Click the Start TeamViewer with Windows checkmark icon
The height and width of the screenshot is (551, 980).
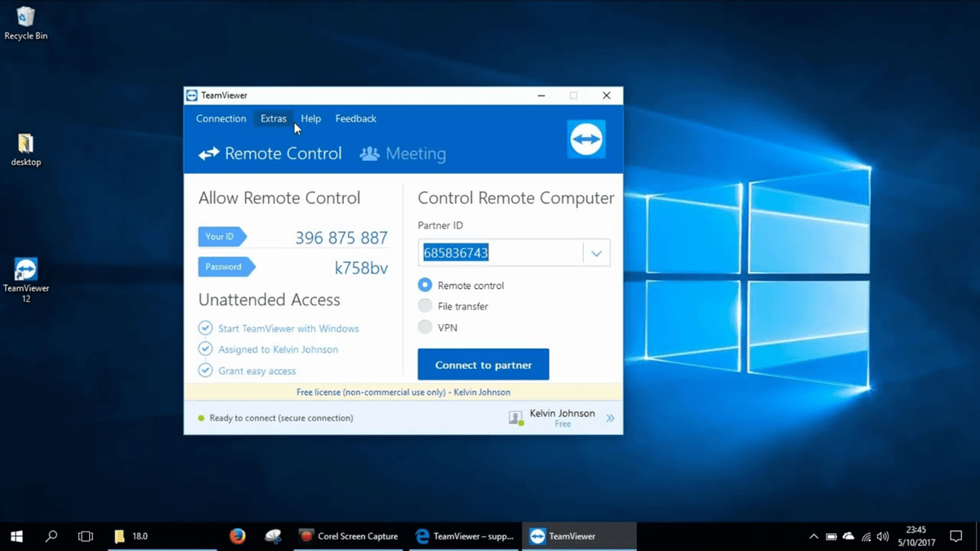[206, 328]
